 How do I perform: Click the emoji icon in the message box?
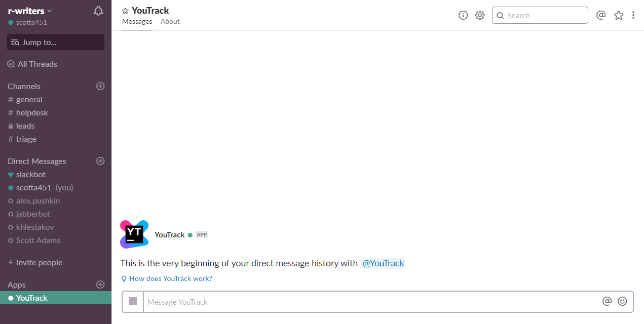pyautogui.click(x=622, y=301)
